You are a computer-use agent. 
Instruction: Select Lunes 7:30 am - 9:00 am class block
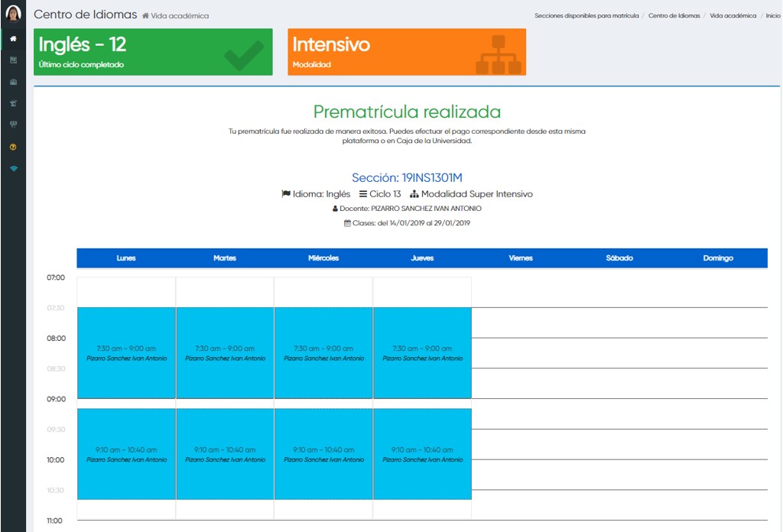[x=126, y=352]
